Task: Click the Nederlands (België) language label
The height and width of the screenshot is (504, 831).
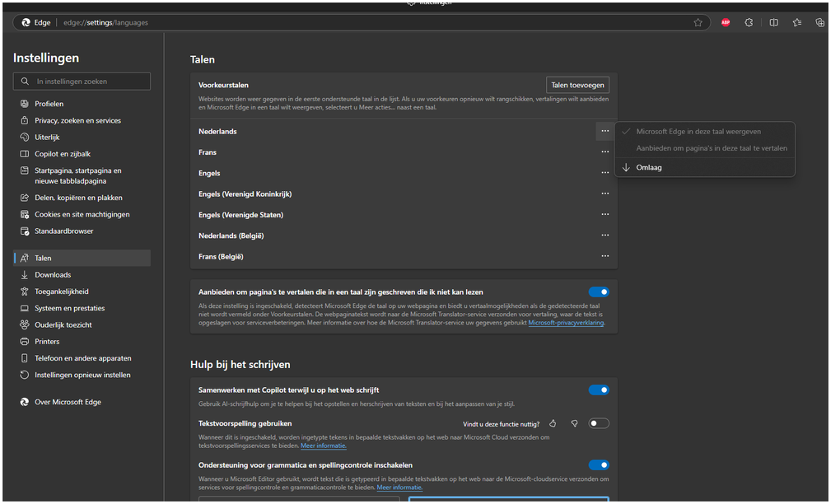Action: tap(231, 236)
